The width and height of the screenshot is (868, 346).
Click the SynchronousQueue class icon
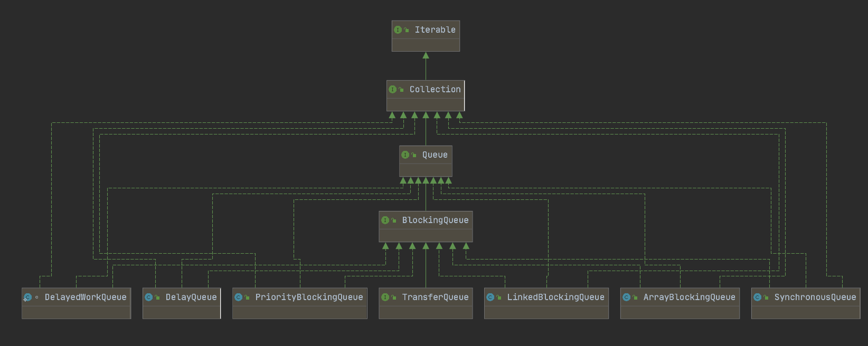point(758,297)
